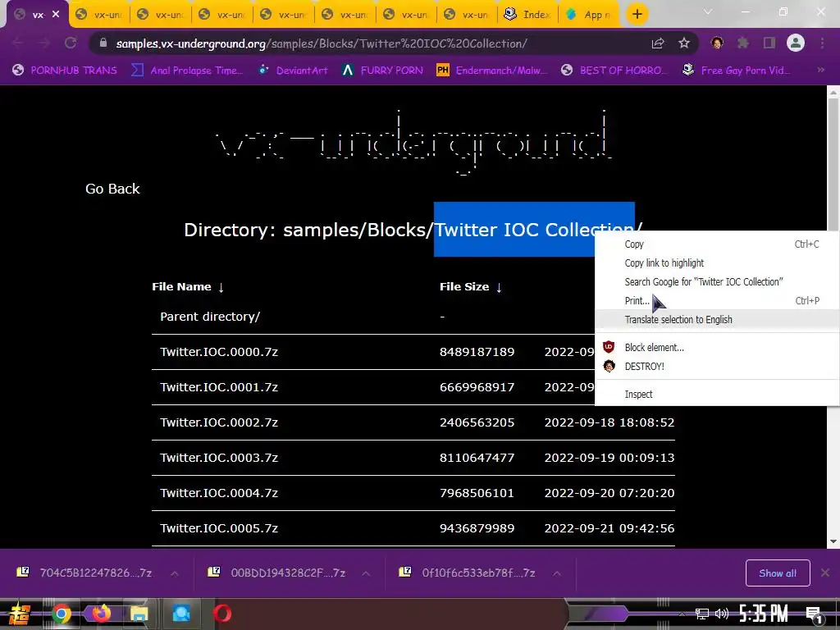Select file size 2406563205
Image resolution: width=840 pixels, height=630 pixels.
(x=477, y=422)
